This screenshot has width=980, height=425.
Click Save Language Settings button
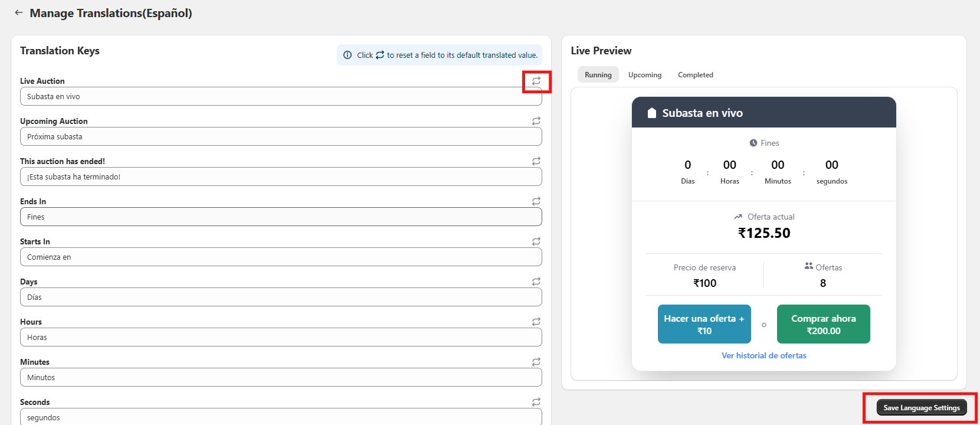921,408
